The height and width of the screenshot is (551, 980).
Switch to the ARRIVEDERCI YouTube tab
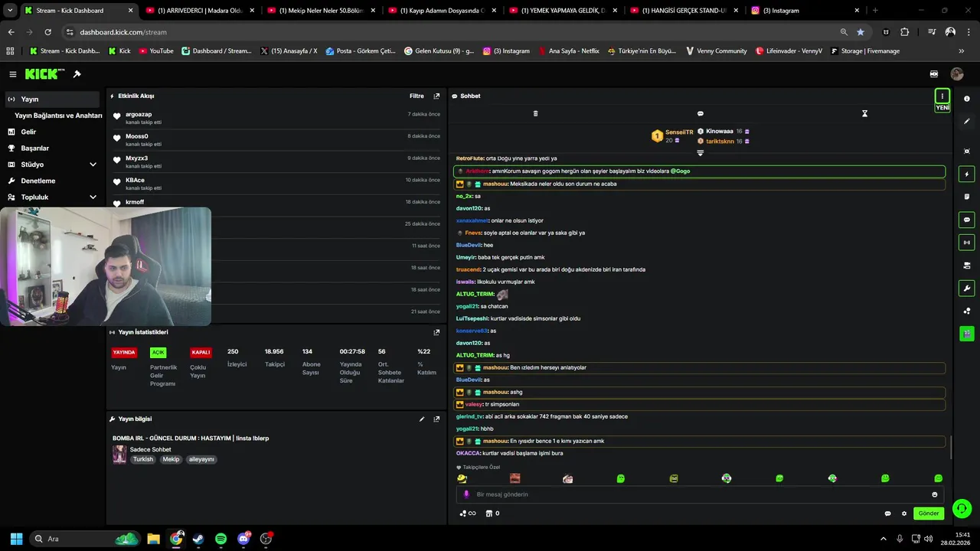[199, 11]
